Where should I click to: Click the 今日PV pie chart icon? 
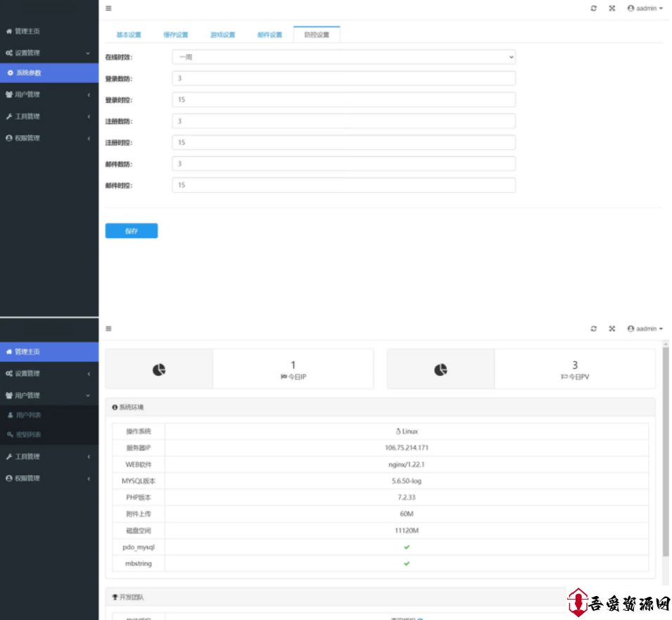440,369
